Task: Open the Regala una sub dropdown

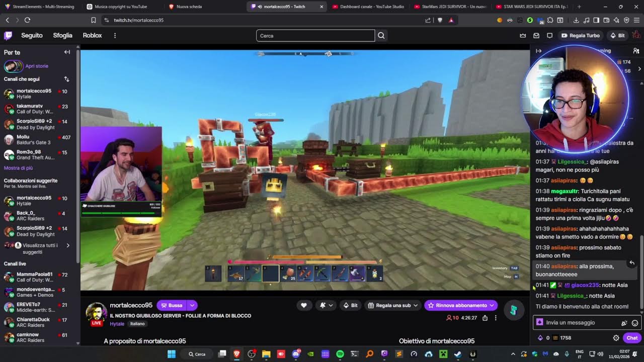Action: [393, 305]
